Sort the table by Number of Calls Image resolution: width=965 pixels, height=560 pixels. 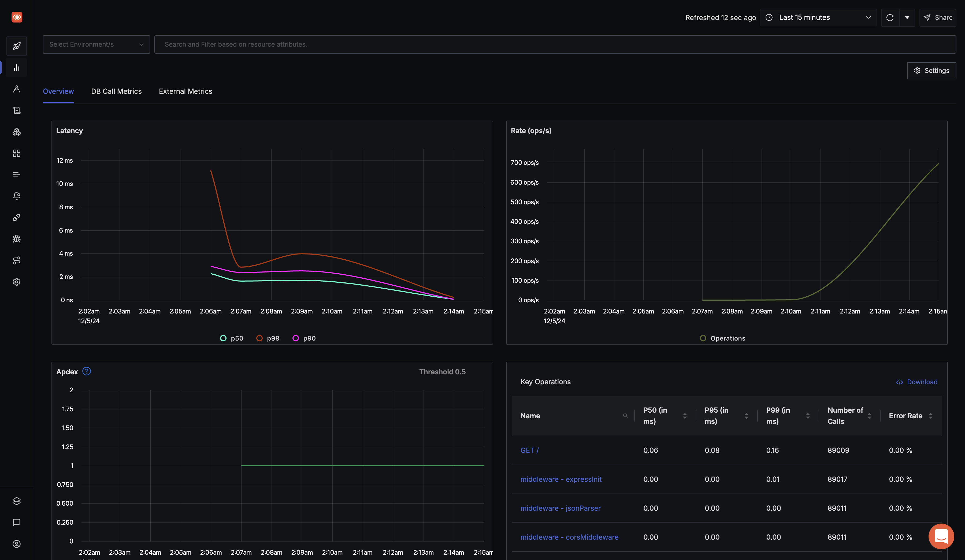[869, 416]
